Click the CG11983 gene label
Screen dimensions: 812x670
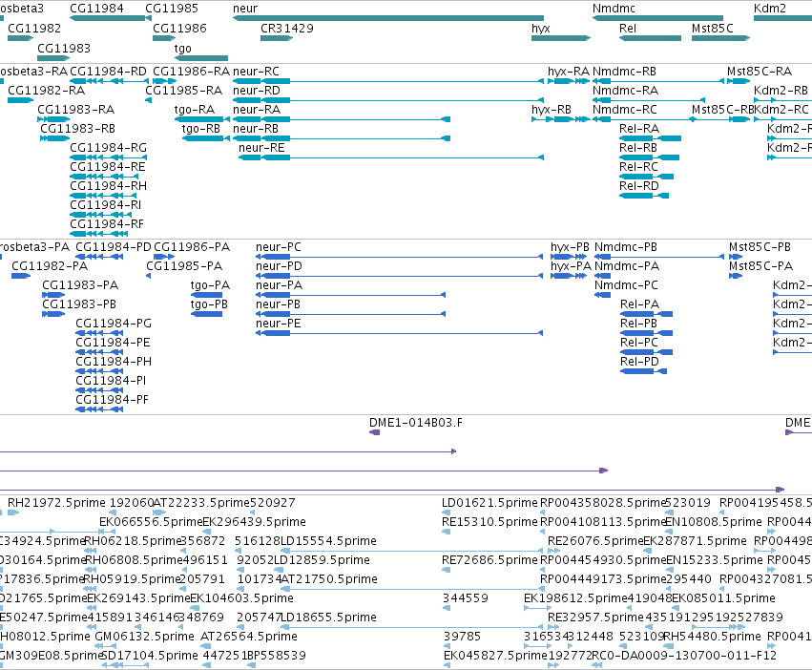64,48
